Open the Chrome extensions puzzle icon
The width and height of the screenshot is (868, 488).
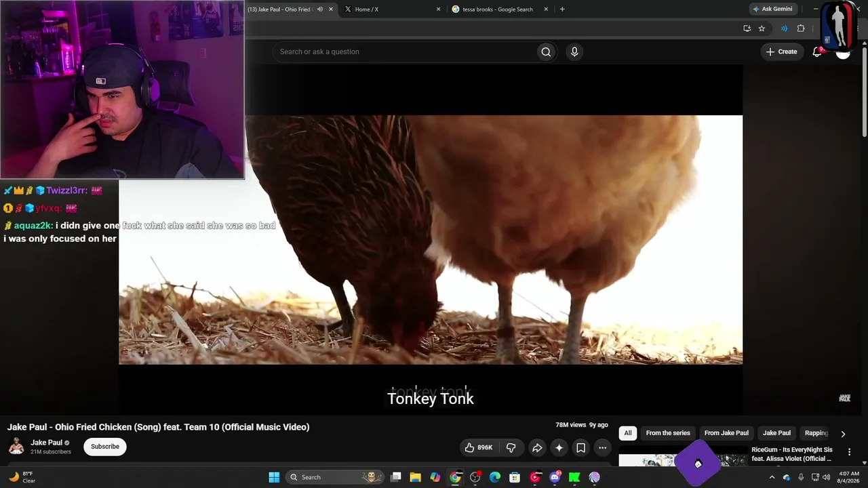[801, 28]
